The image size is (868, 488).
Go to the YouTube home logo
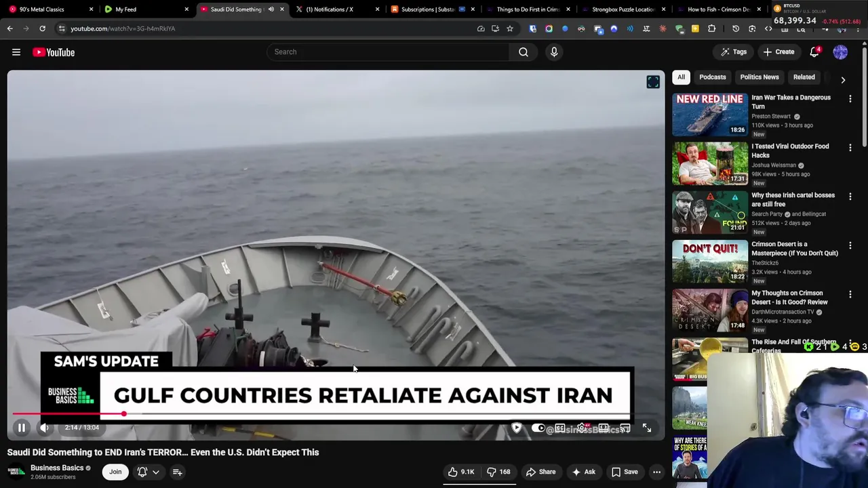click(x=54, y=52)
